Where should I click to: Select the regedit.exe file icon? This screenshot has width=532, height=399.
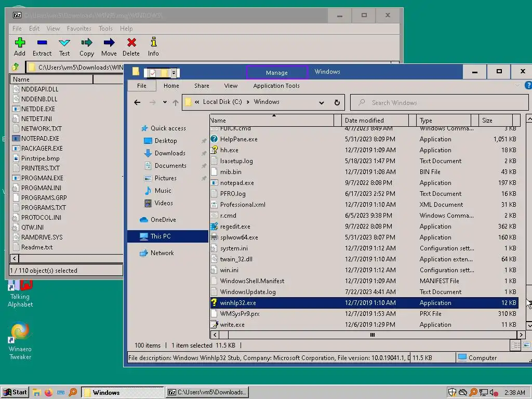pos(214,227)
